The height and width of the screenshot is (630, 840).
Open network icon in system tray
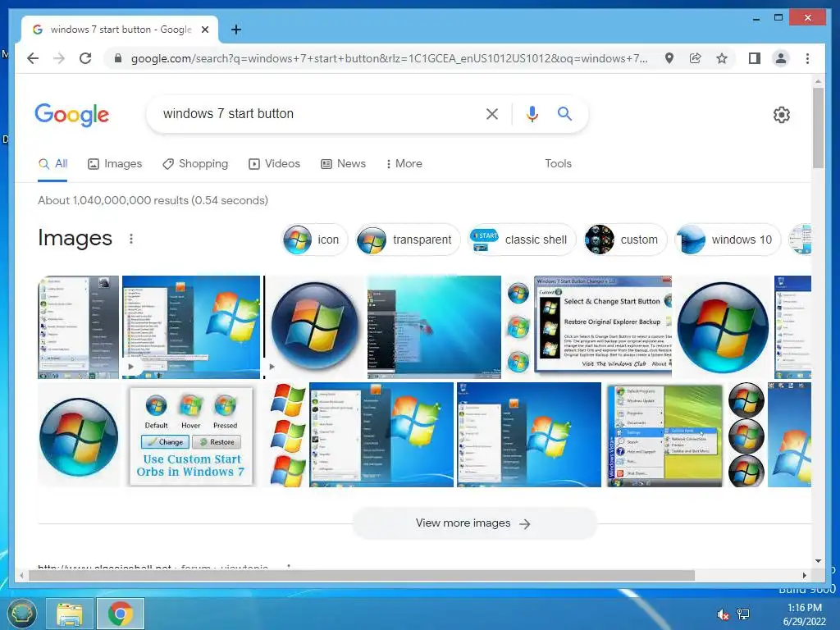tap(743, 614)
